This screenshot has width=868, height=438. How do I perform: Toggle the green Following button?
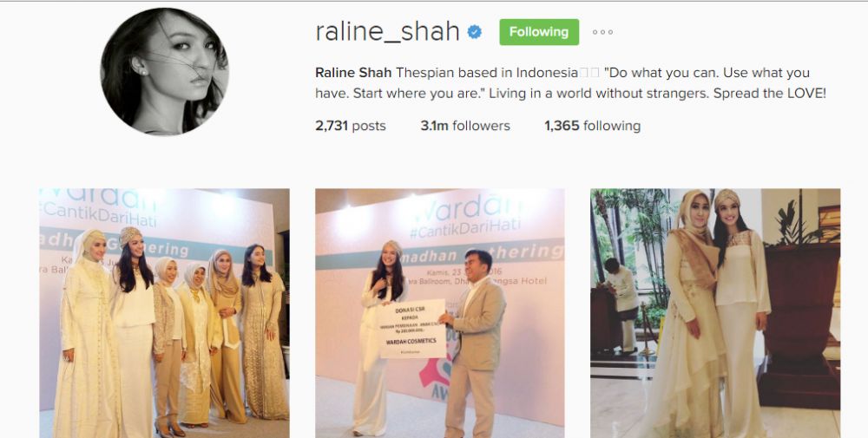coord(539,32)
